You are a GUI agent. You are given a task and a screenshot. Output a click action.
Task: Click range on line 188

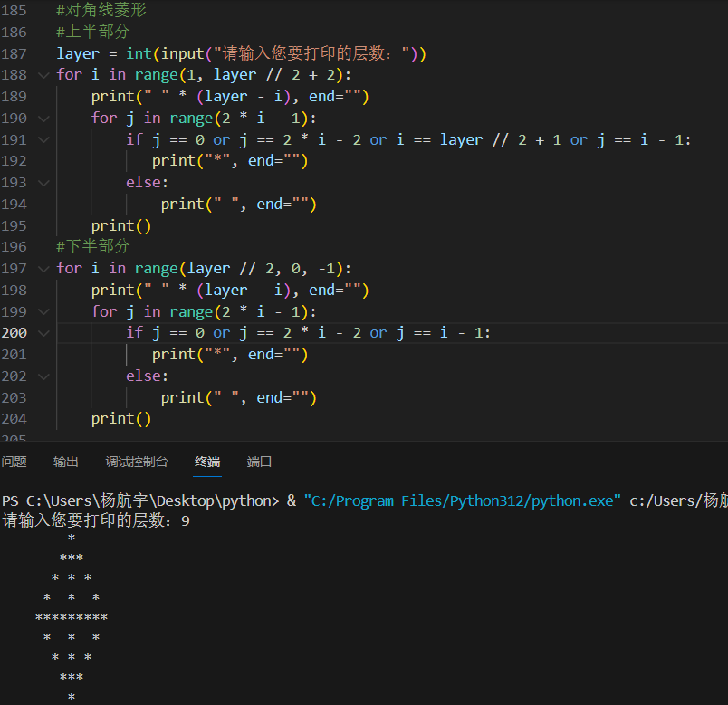tap(157, 75)
